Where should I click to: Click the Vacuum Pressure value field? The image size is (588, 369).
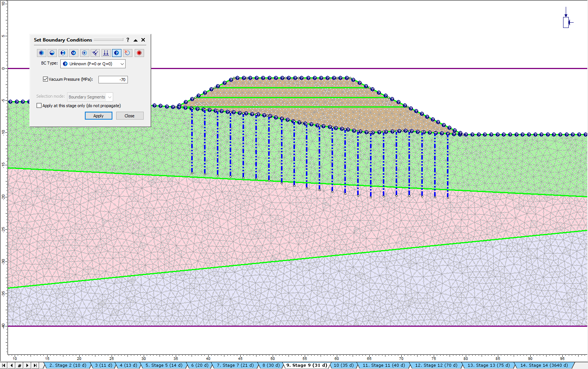pyautogui.click(x=113, y=80)
